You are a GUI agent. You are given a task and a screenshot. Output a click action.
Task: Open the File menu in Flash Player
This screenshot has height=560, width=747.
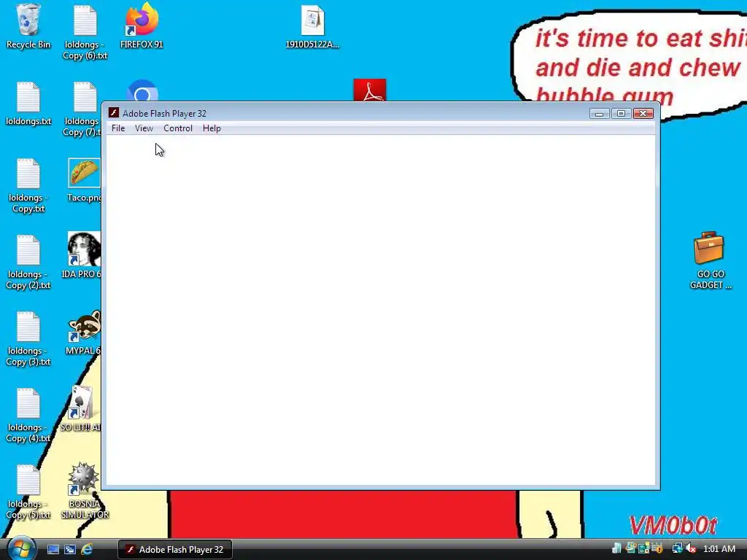point(118,128)
